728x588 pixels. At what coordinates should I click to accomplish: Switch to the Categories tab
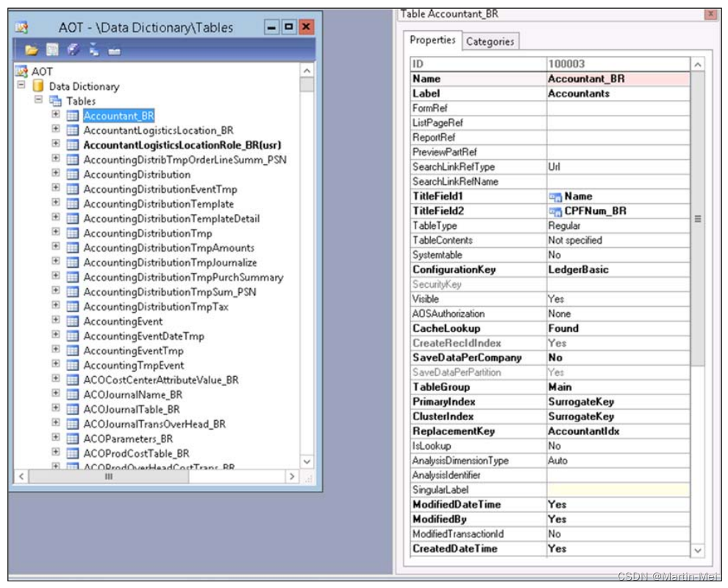coord(490,41)
